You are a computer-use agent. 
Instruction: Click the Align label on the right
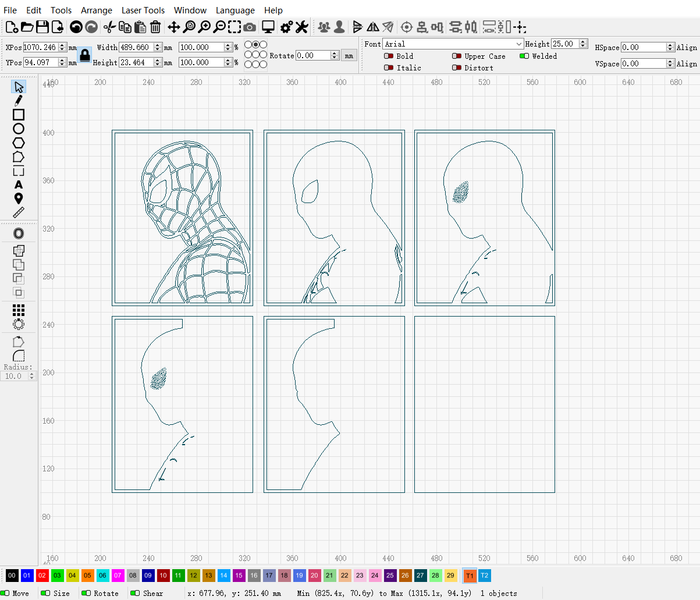coord(687,47)
